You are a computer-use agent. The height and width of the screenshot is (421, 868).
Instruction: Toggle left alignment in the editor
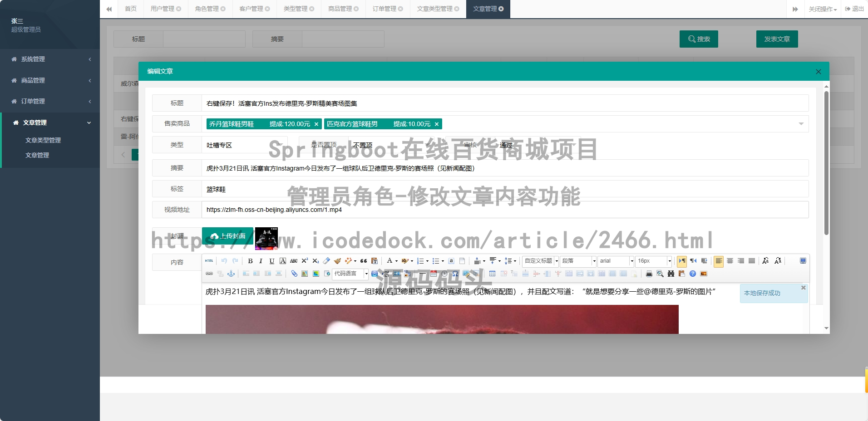pyautogui.click(x=719, y=261)
